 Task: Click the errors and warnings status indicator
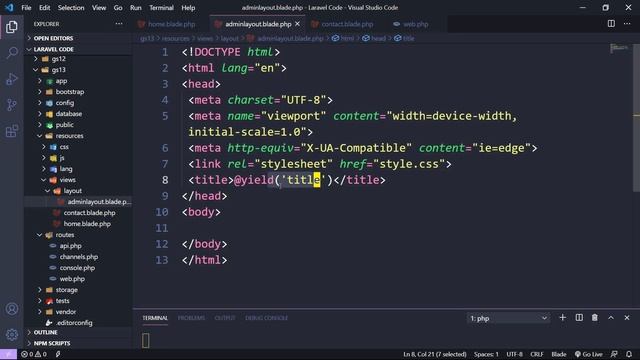[34, 354]
